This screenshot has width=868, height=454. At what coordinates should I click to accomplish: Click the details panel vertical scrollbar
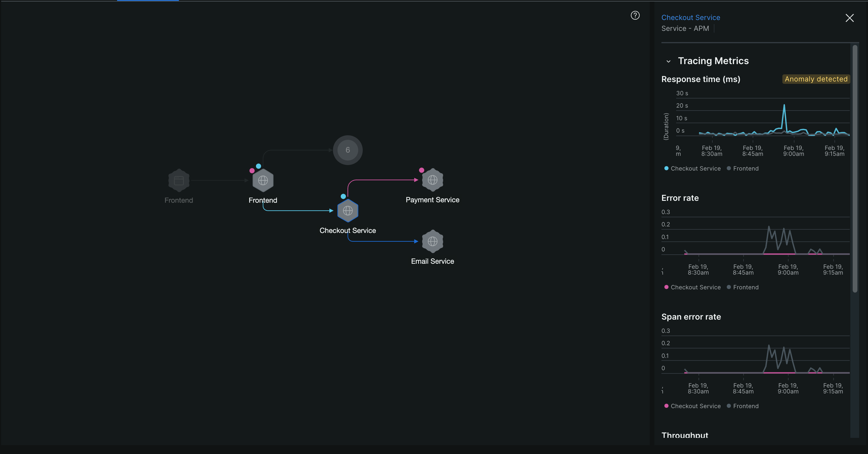pos(854,168)
